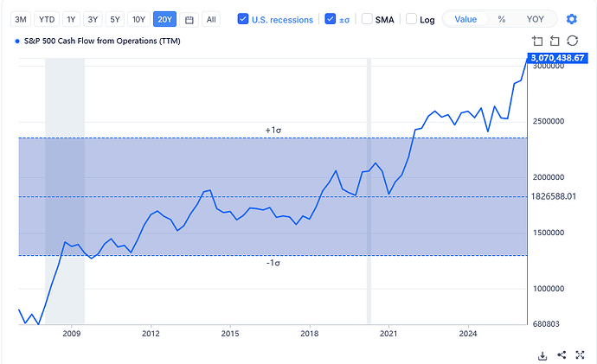Click the U.S. recessions label
The image size is (597, 364).
click(x=282, y=20)
